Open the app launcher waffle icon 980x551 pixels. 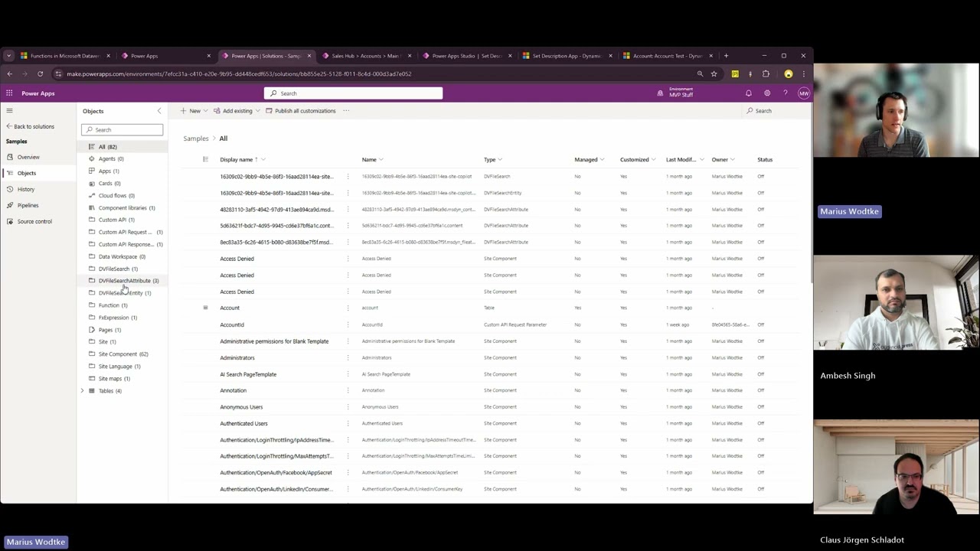[9, 93]
